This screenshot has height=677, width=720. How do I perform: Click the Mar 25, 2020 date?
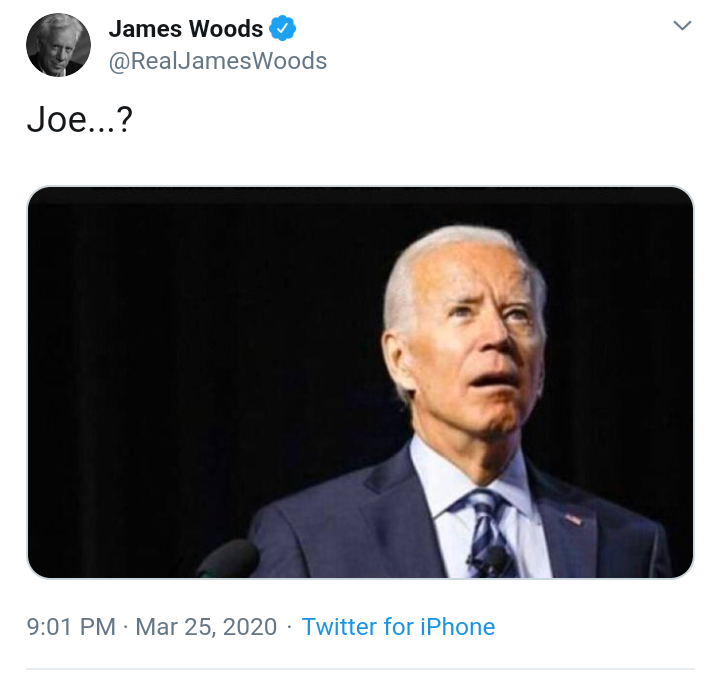pos(206,627)
